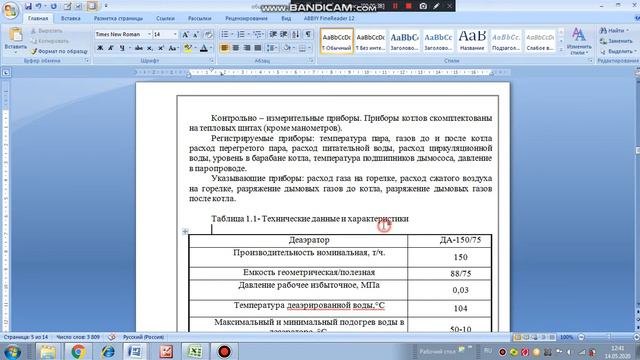Screen dimensions: 640x360
Task: Toggle italic (К) formatting
Action: (111, 48)
